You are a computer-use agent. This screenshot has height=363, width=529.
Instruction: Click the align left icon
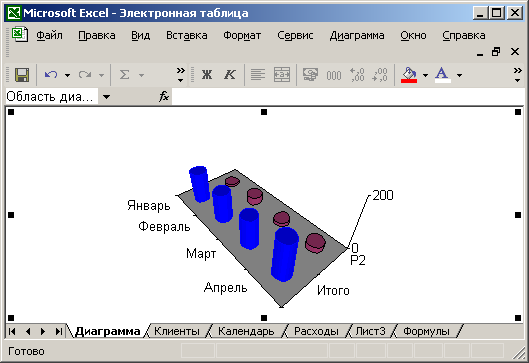(258, 75)
